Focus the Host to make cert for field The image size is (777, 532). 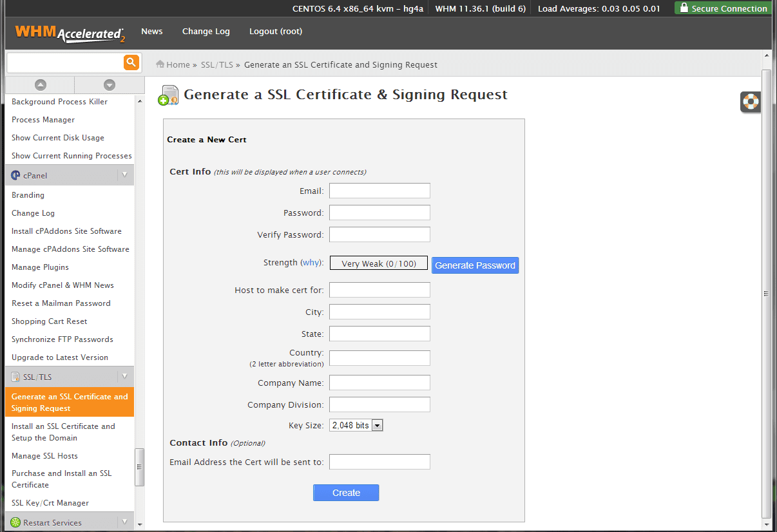tap(379, 290)
